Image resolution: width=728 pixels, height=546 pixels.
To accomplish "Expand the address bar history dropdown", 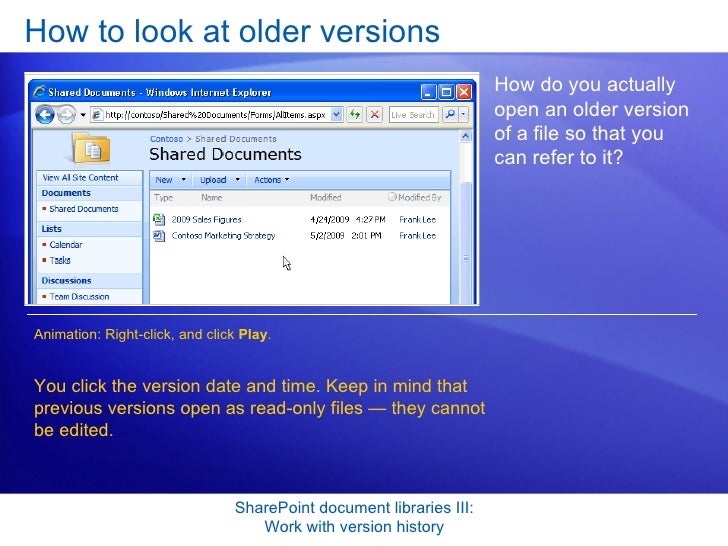I will click(x=337, y=114).
